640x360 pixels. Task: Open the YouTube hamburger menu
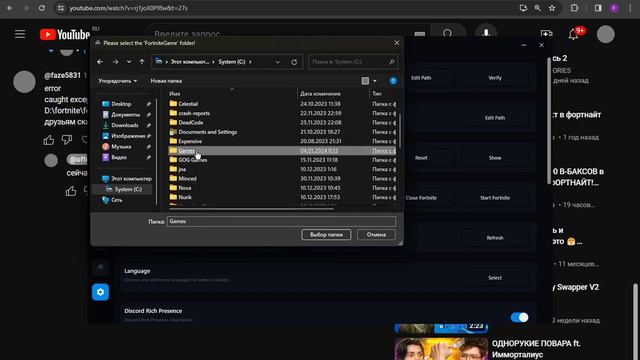pos(20,34)
